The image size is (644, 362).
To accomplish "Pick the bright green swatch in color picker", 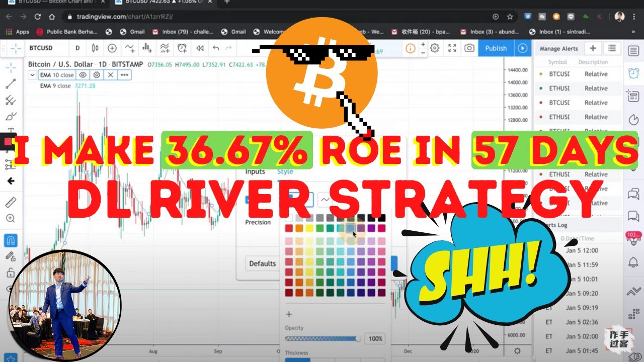I will [320, 228].
